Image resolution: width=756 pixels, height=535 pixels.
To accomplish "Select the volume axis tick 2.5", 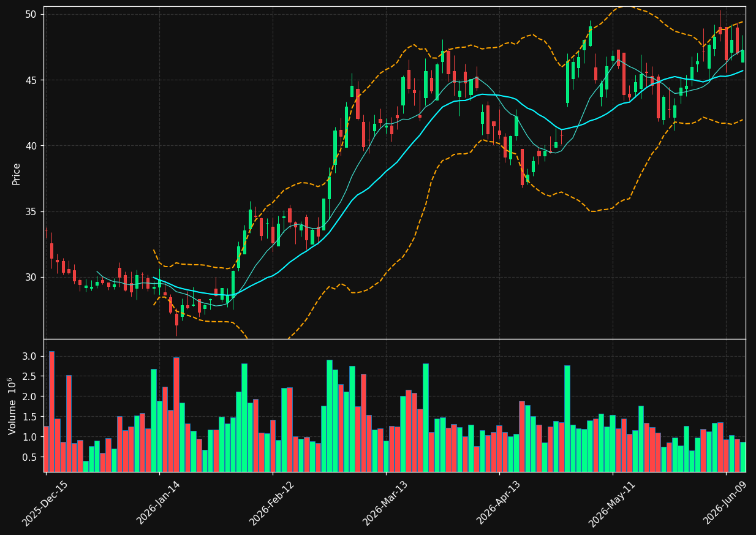I will click(31, 376).
